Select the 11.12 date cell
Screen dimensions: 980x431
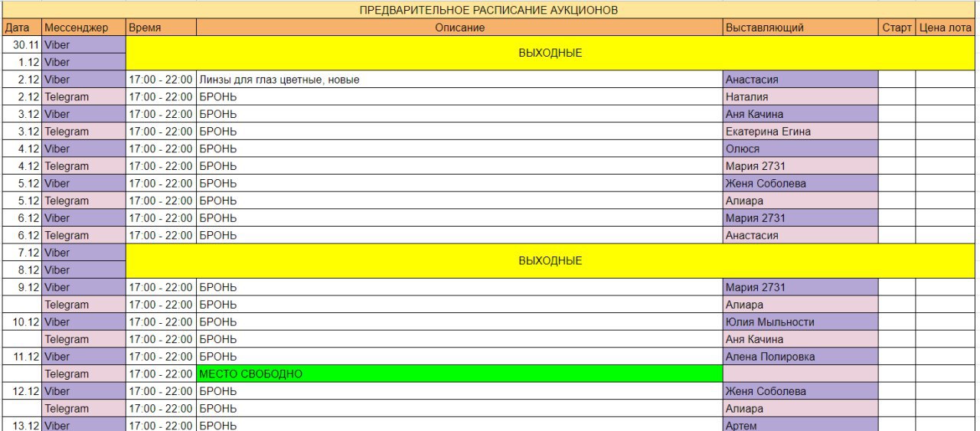click(21, 357)
